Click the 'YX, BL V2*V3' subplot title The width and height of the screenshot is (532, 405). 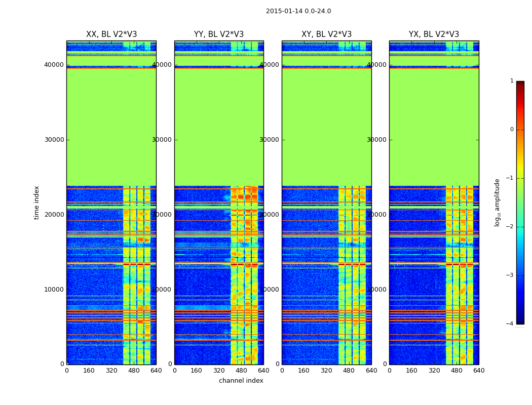pyautogui.click(x=434, y=34)
